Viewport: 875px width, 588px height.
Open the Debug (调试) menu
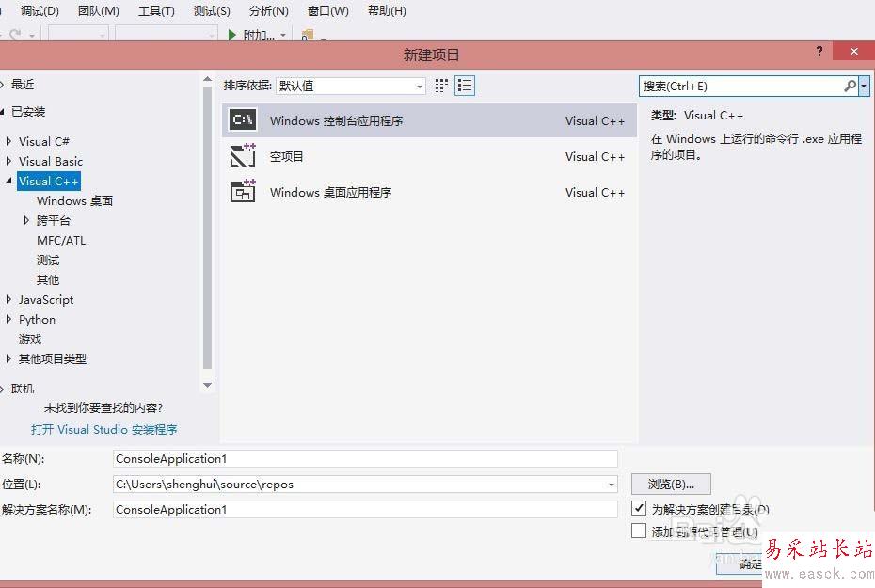coord(40,10)
